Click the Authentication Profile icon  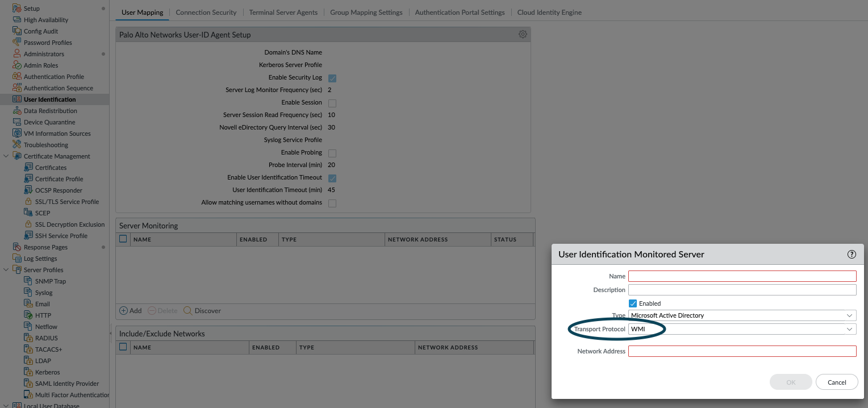pos(17,77)
